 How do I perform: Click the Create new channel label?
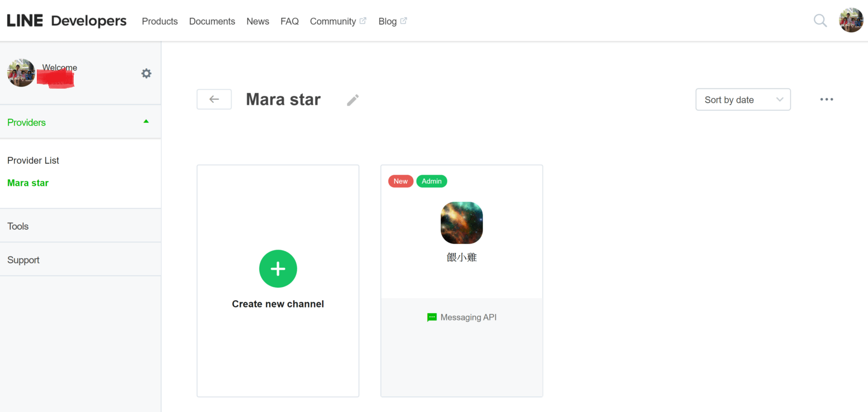click(278, 304)
